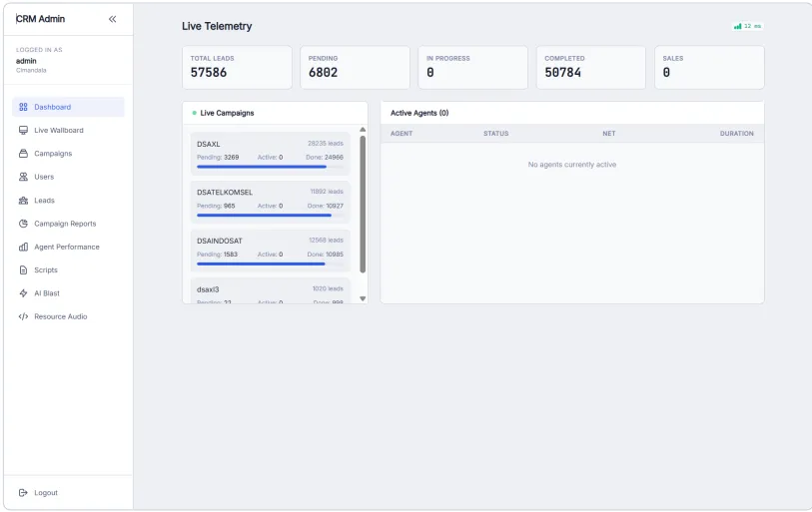Select the DSAINDOSAT campaign card
Viewport: 812px width, 512px height.
pos(271,251)
